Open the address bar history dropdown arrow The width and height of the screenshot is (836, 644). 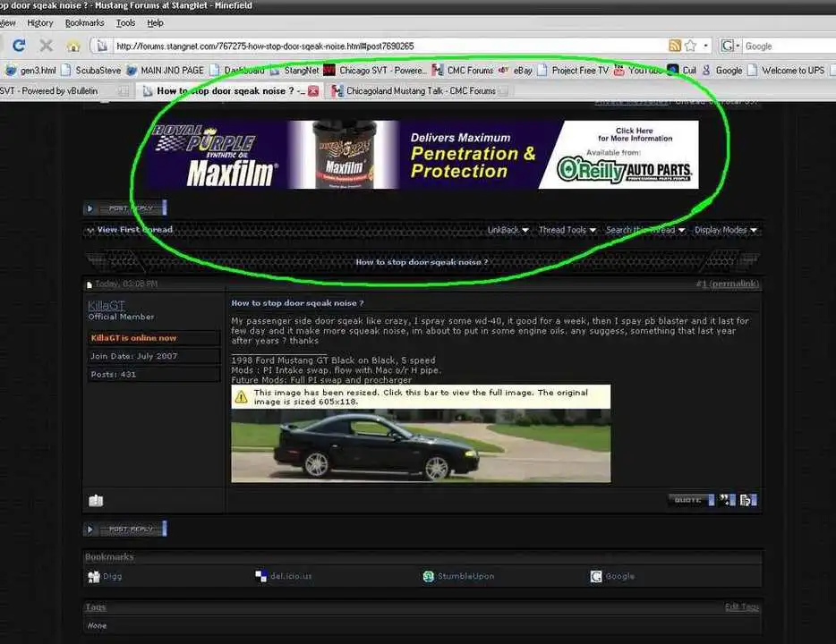pyautogui.click(x=705, y=46)
